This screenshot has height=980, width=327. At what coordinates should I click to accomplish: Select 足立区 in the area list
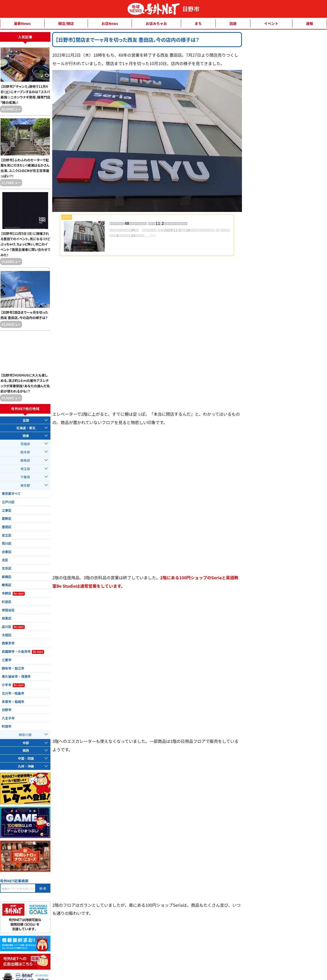tap(25, 535)
